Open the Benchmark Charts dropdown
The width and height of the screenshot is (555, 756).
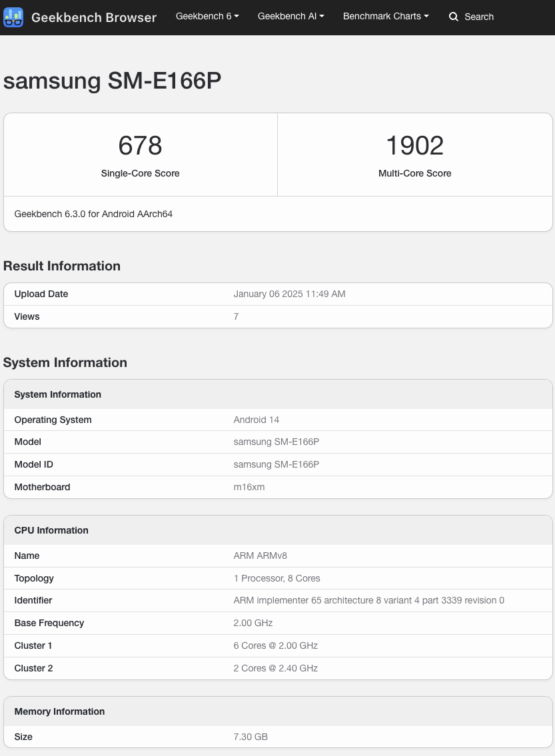pyautogui.click(x=386, y=16)
